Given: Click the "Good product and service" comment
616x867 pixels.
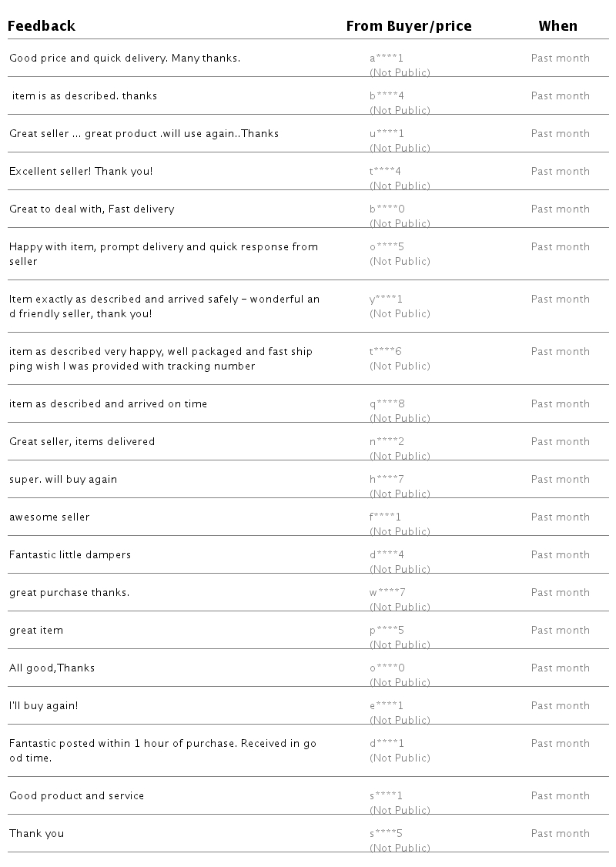Looking at the screenshot, I should tap(76, 796).
